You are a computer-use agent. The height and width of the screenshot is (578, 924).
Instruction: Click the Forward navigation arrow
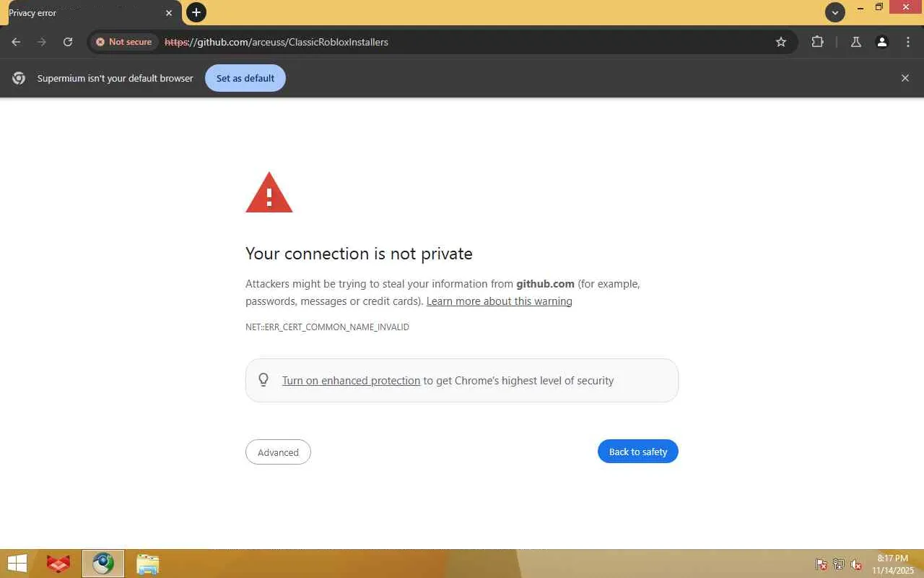42,42
